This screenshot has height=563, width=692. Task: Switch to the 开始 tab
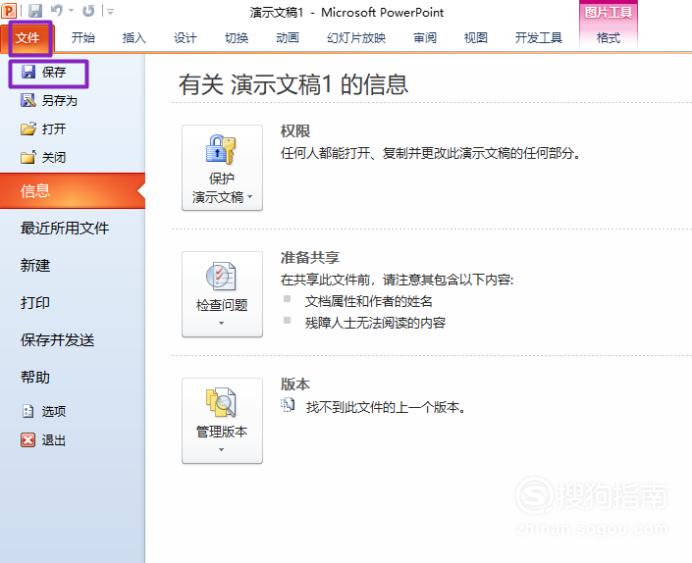coord(83,38)
